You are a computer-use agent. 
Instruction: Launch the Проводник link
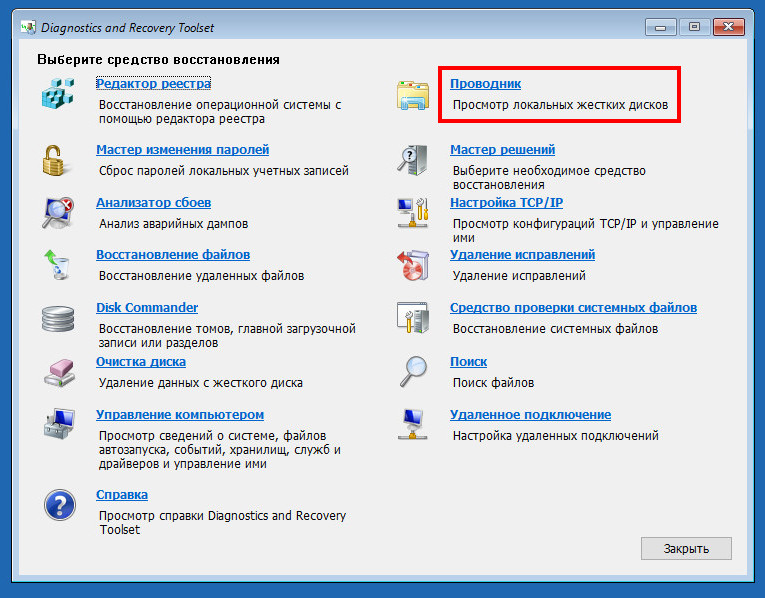tap(485, 83)
